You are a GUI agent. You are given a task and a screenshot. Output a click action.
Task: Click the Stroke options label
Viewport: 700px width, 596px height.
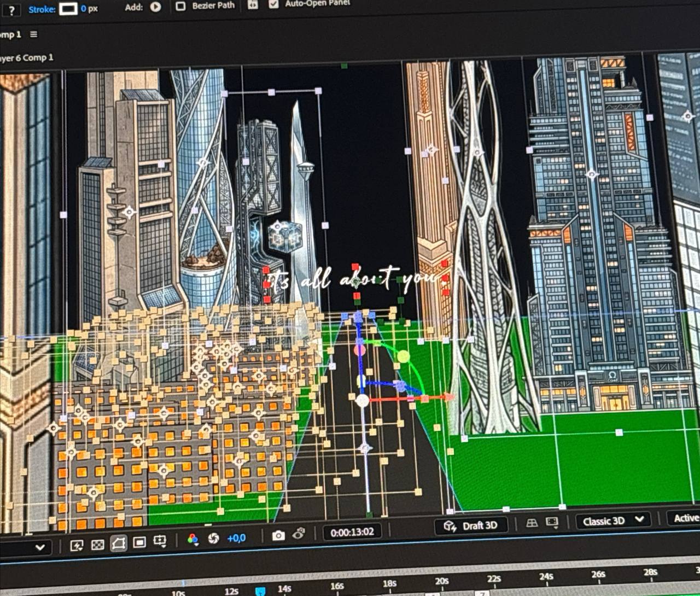point(42,9)
